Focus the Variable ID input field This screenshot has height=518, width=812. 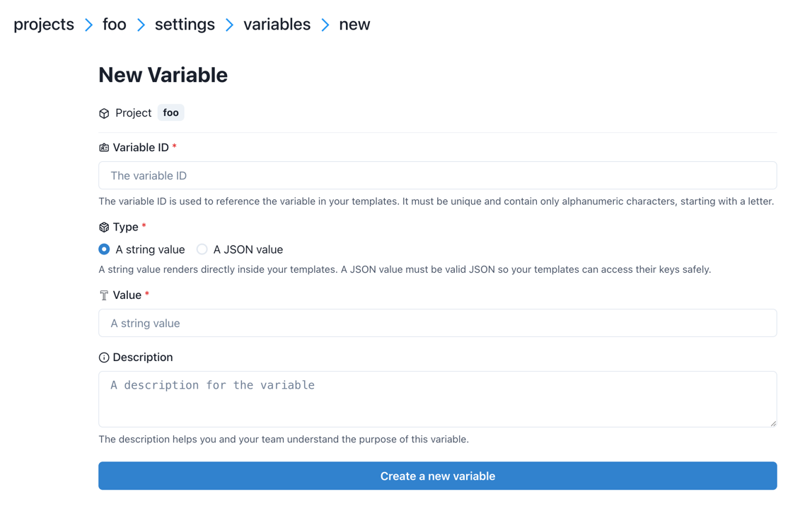437,175
